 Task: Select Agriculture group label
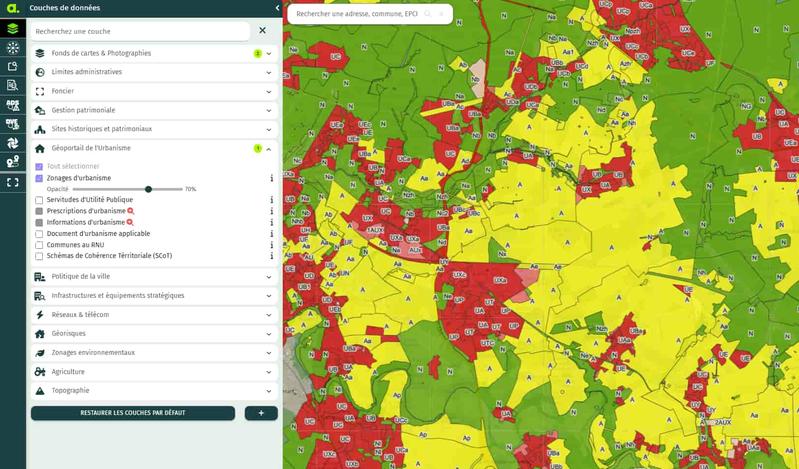pos(68,372)
